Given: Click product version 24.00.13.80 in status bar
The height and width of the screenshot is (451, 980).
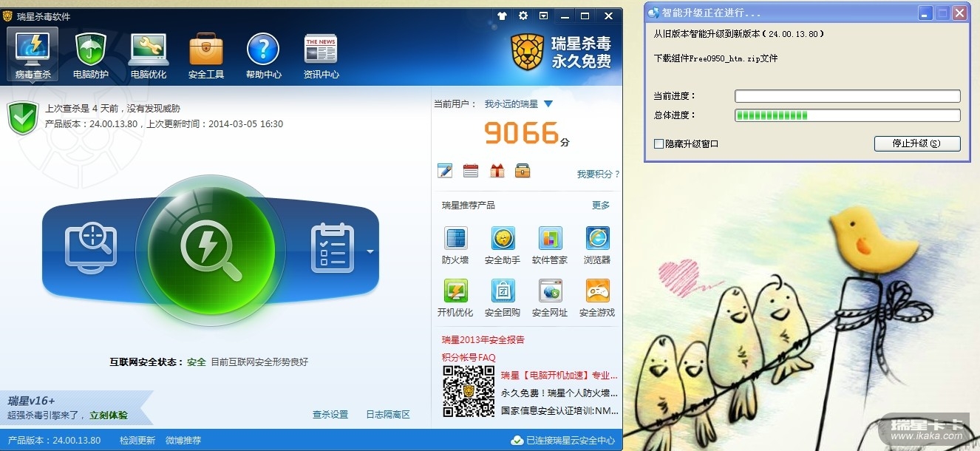Looking at the screenshot, I should click(x=54, y=441).
